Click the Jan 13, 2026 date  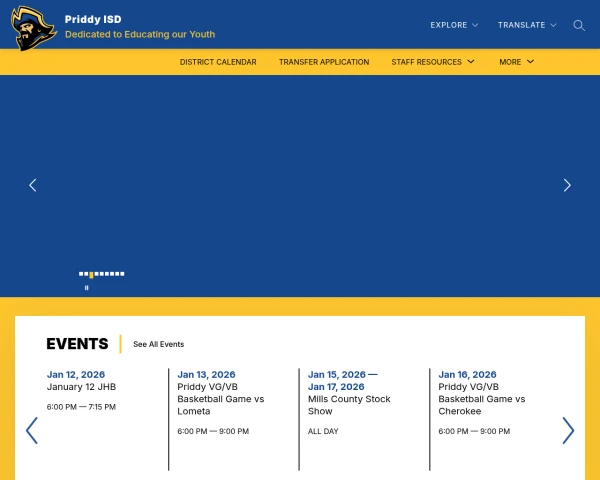click(x=206, y=374)
